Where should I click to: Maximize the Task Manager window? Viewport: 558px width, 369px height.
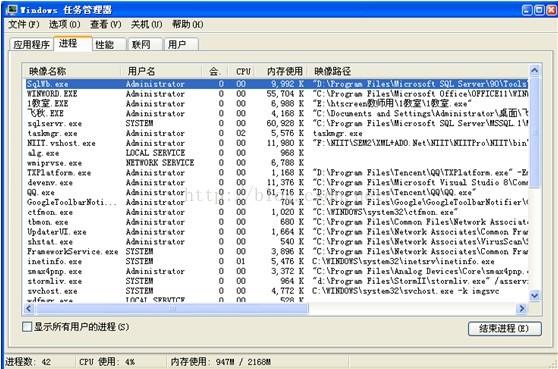pos(539,10)
